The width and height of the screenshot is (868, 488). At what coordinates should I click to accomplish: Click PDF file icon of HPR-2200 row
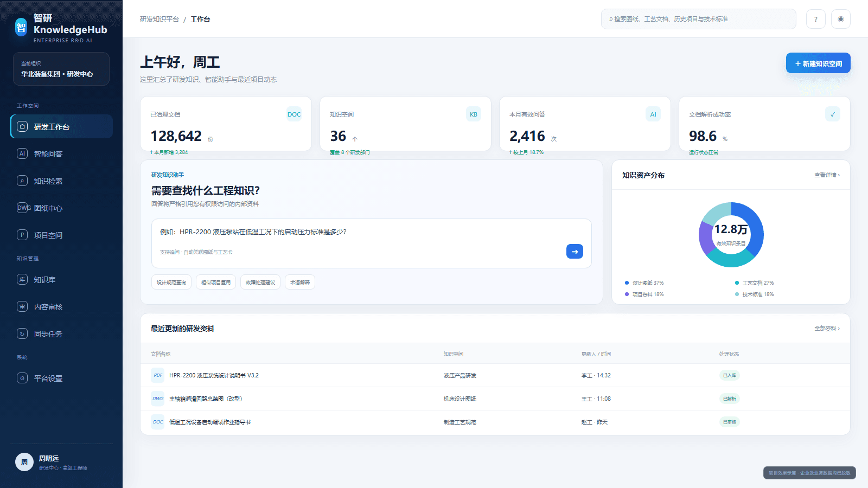158,375
